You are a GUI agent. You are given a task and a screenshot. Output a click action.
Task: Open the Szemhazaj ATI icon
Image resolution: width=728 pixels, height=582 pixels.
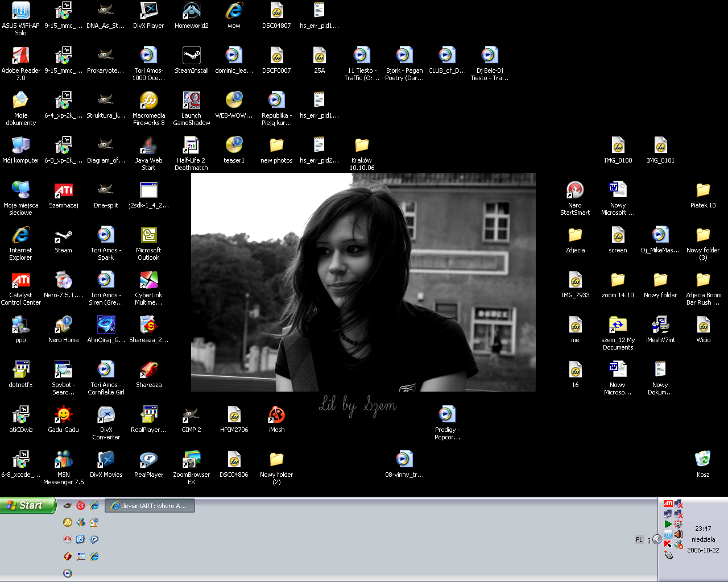pyautogui.click(x=63, y=194)
